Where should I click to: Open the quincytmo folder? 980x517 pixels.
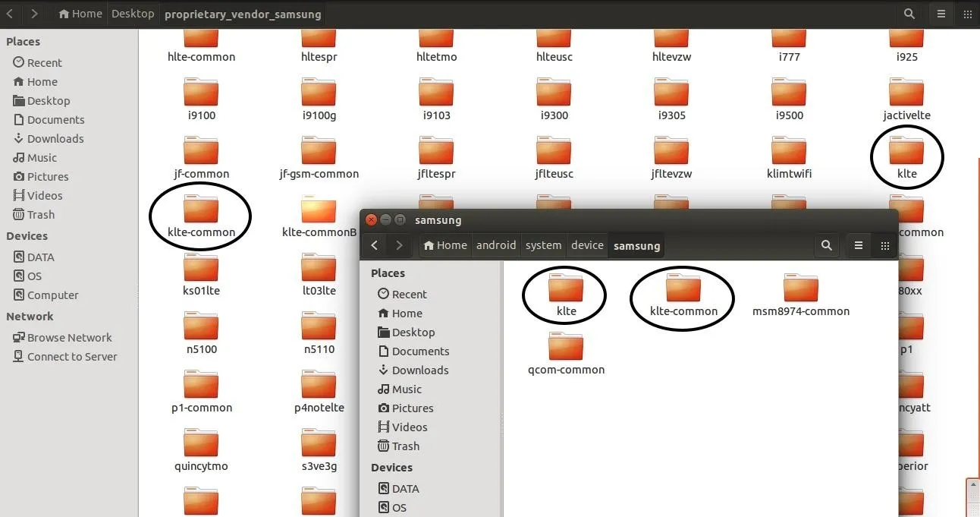[201, 450]
